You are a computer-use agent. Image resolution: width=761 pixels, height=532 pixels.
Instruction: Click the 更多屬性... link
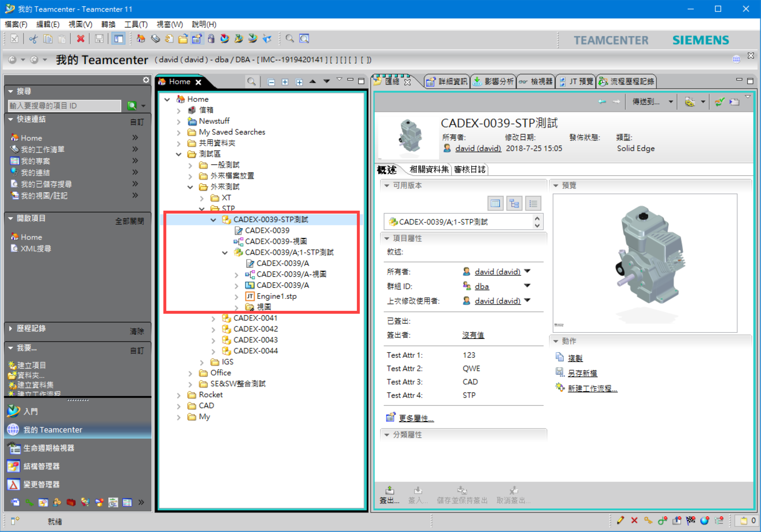[x=416, y=418]
